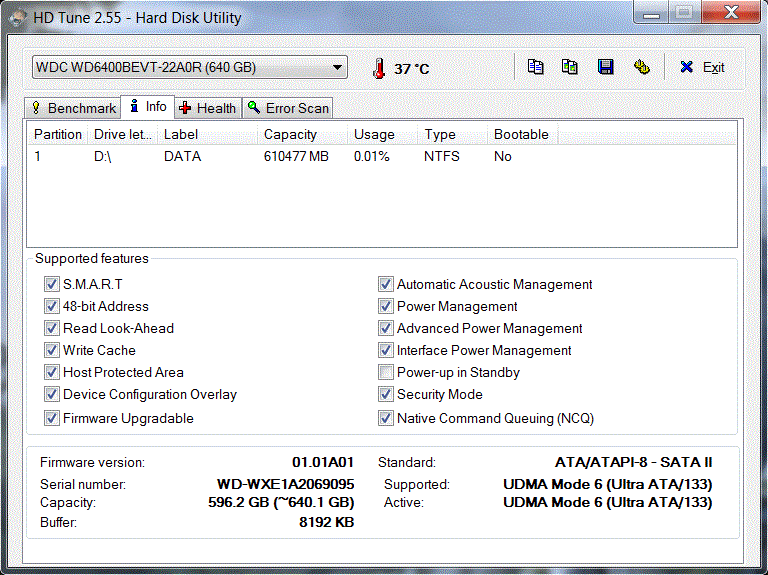The height and width of the screenshot is (575, 768).
Task: Select the partition row labeled DATA
Action: pyautogui.click(x=382, y=156)
